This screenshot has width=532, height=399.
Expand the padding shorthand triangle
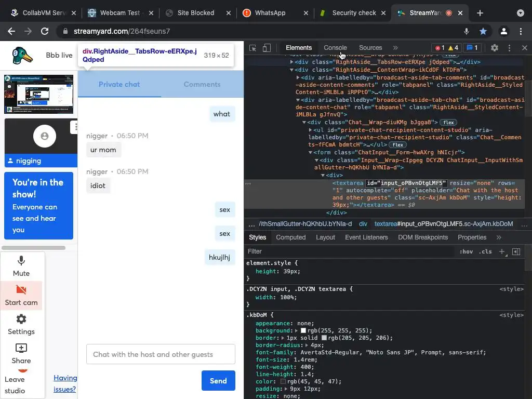[x=286, y=389]
